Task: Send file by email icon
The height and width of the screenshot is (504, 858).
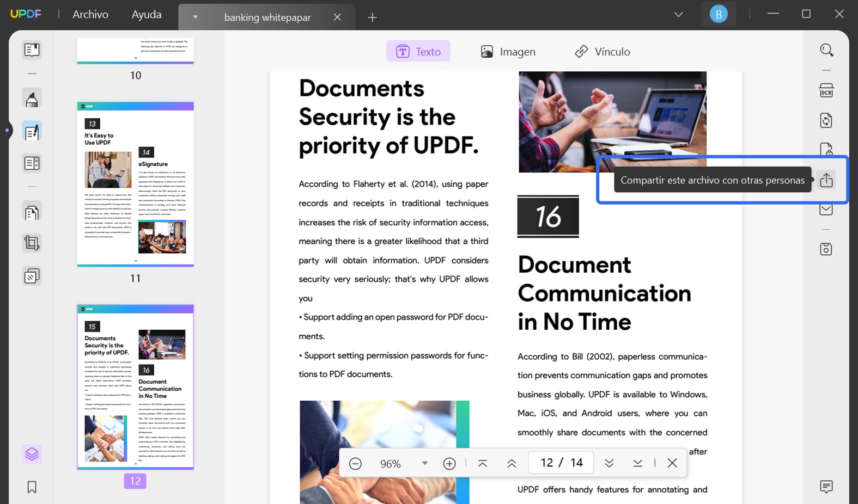Action: (826, 210)
